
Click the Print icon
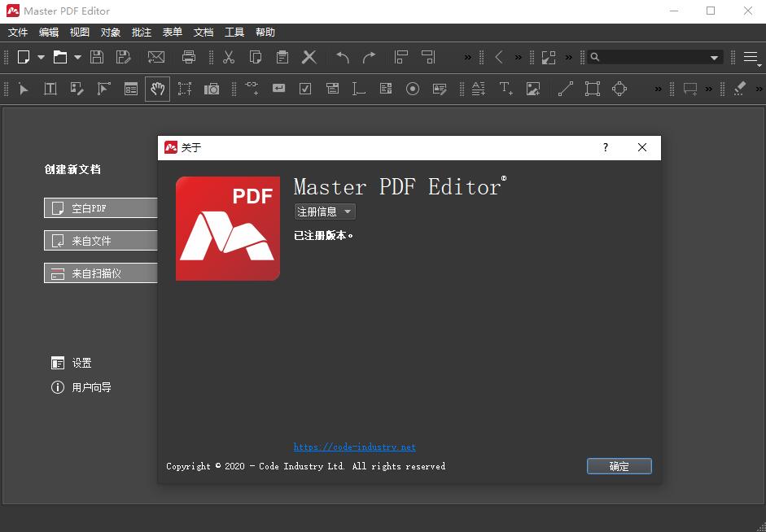coord(189,57)
